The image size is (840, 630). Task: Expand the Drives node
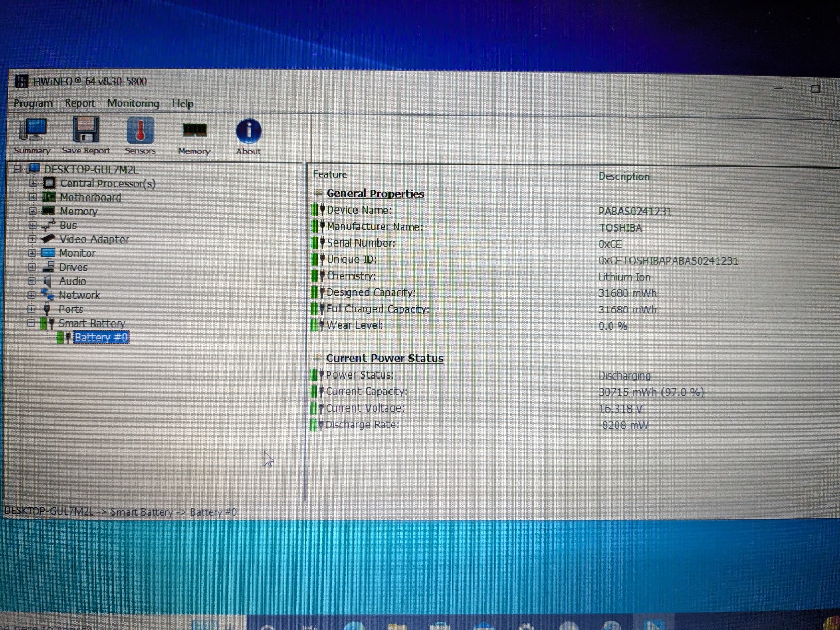pyautogui.click(x=31, y=267)
